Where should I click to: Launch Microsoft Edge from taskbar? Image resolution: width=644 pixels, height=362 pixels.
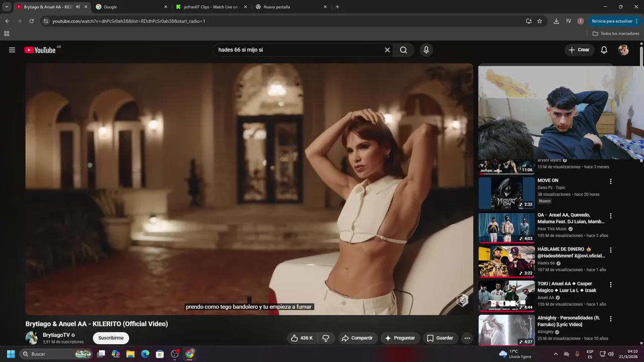click(x=145, y=354)
